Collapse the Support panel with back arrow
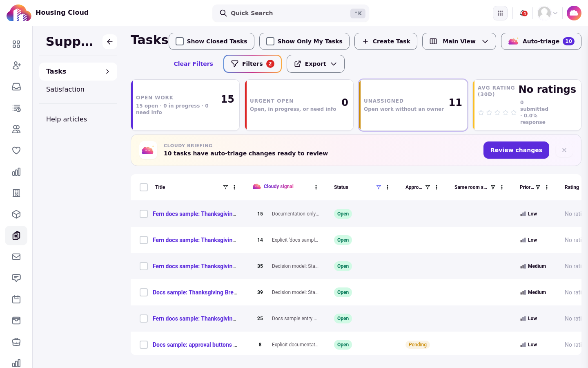 point(110,42)
